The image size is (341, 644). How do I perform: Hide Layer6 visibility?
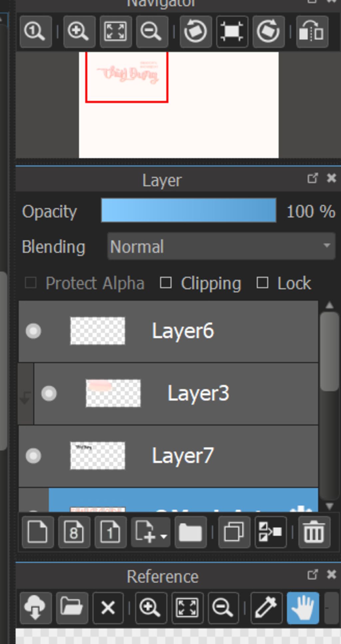(33, 331)
